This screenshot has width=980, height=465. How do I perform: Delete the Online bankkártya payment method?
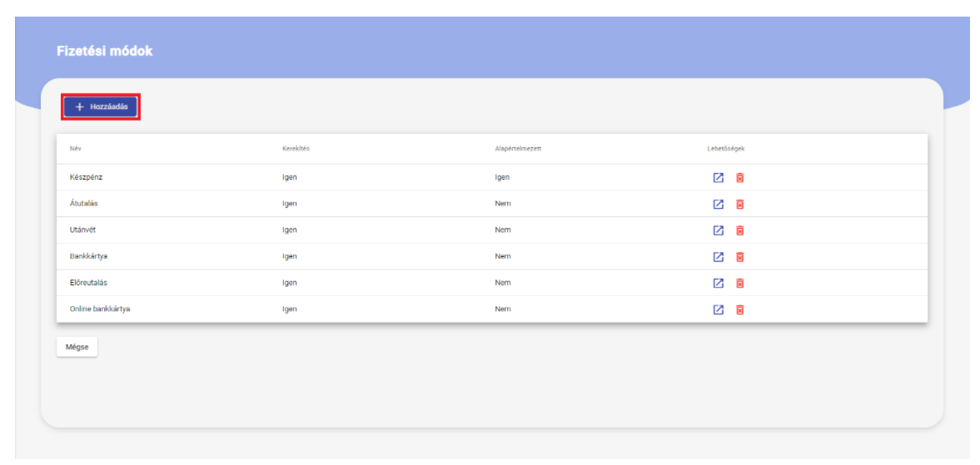pyautogui.click(x=739, y=309)
